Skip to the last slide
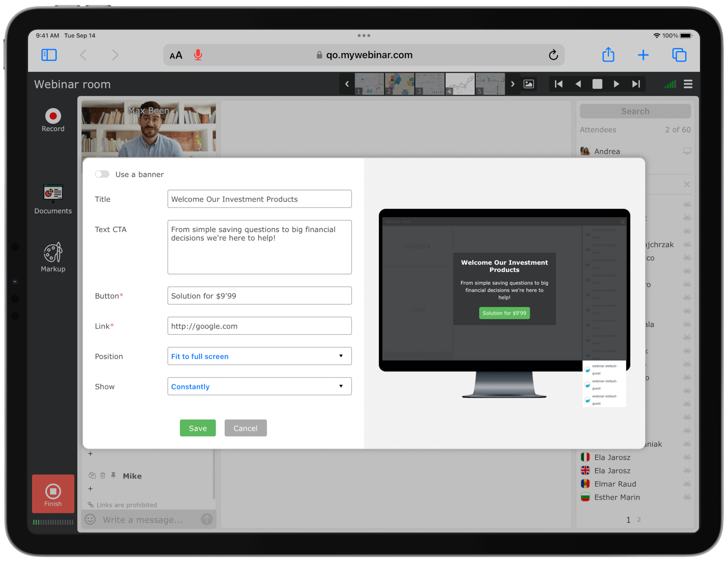Viewport: 728px width, 563px height. coord(636,84)
